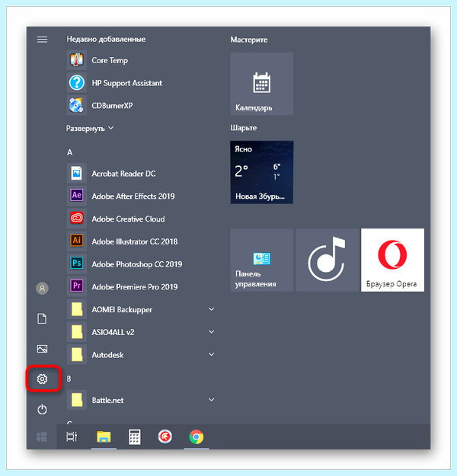Viewport: 457px width, 476px height.
Task: Click Недавно добавленные heading
Action: point(106,39)
